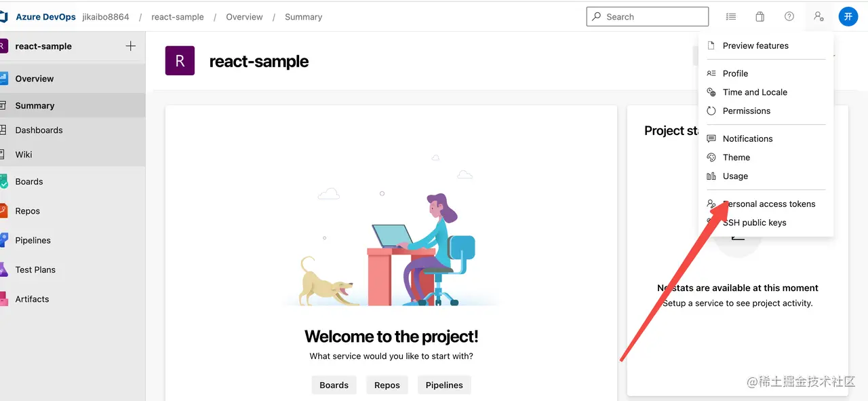Open the work items list icon

pos(730,17)
